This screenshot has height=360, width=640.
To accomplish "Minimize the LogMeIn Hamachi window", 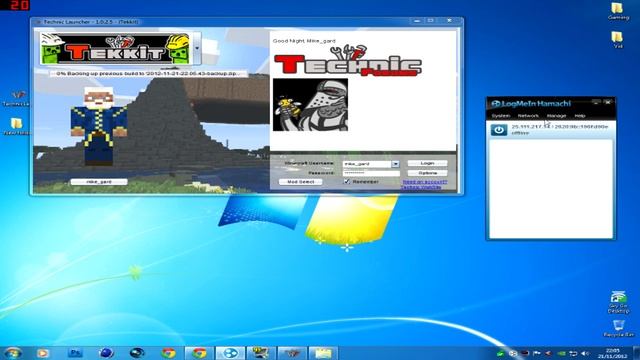I will click(x=596, y=102).
